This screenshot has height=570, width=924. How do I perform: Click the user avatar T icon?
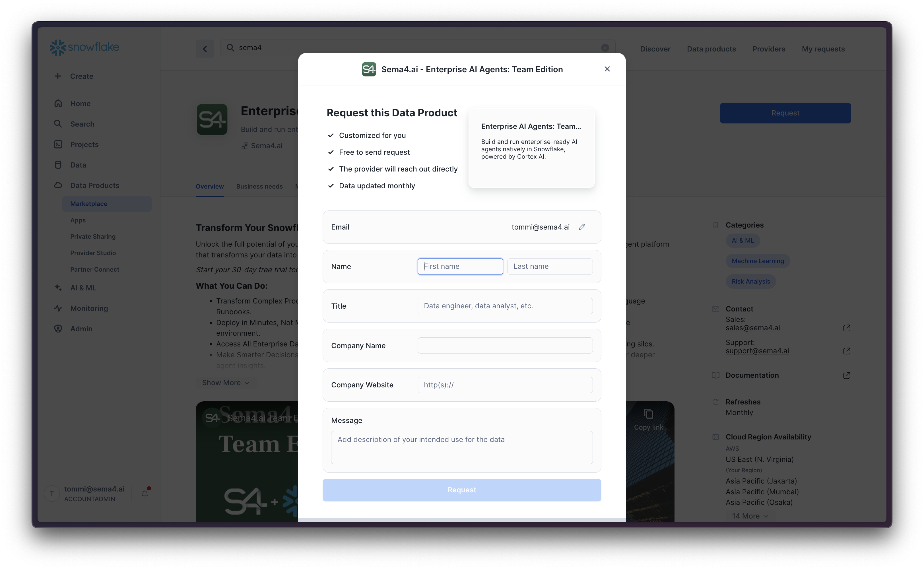tap(52, 493)
